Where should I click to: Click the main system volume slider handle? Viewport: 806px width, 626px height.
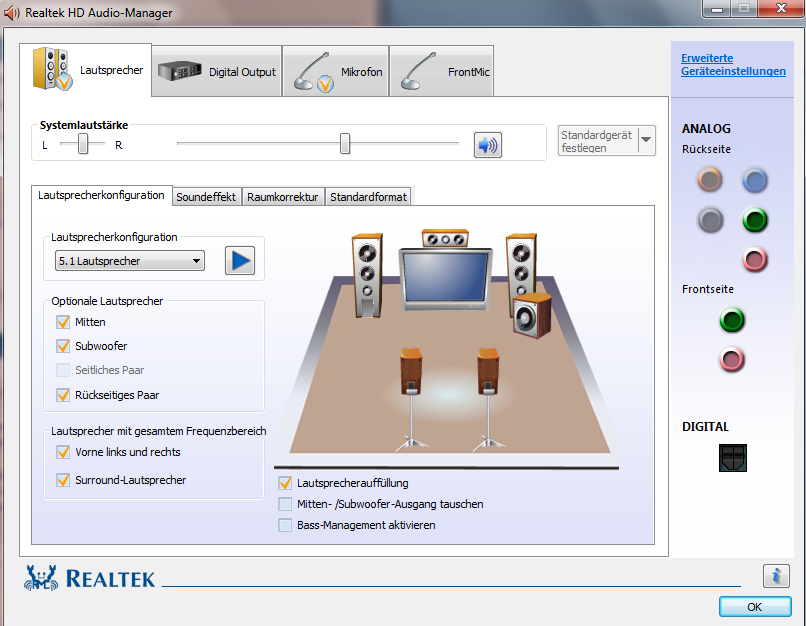[x=345, y=144]
